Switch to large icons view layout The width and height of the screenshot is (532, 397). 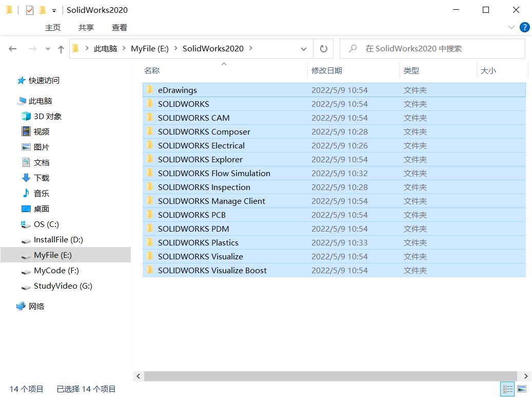(x=522, y=389)
